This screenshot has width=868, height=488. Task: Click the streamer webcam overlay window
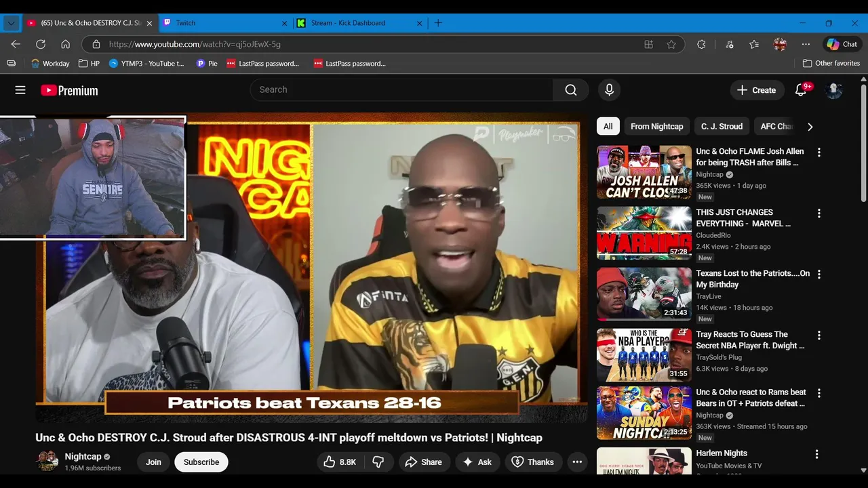93,178
